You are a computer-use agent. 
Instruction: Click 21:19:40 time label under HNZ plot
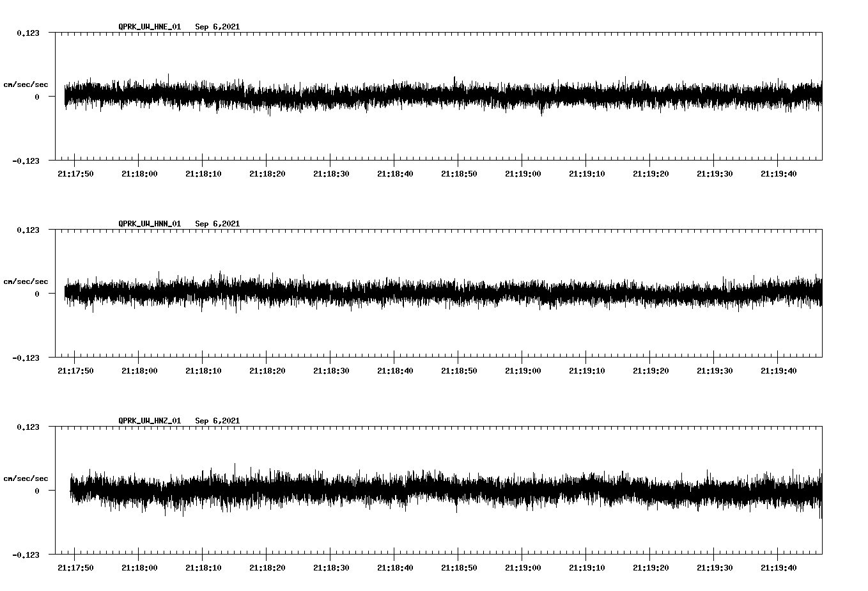coord(779,568)
